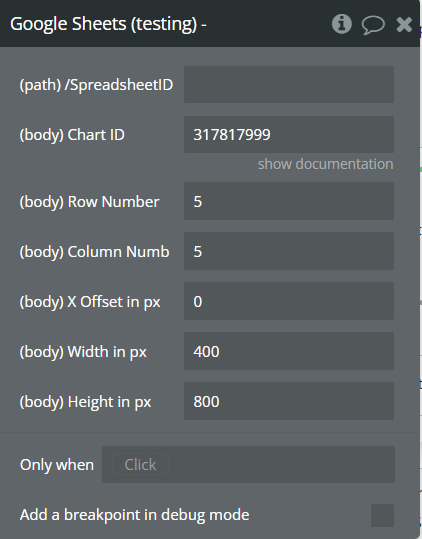Image resolution: width=422 pixels, height=539 pixels.
Task: Focus the SpreadsheetID path input field
Action: (x=289, y=85)
